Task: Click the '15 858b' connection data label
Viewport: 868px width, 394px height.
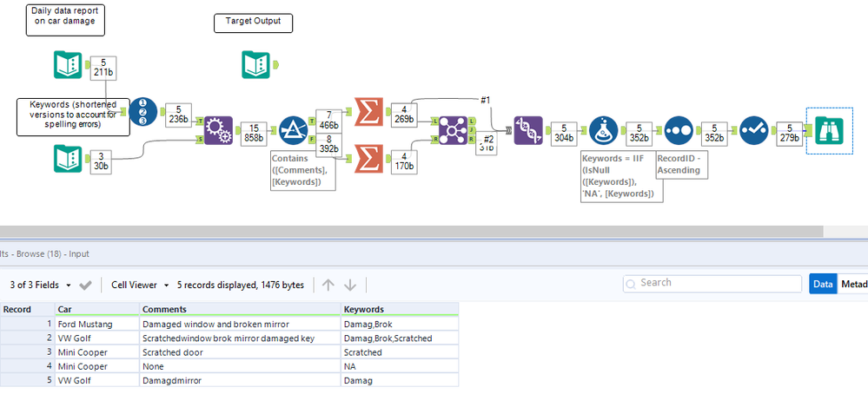Action: pyautogui.click(x=254, y=133)
